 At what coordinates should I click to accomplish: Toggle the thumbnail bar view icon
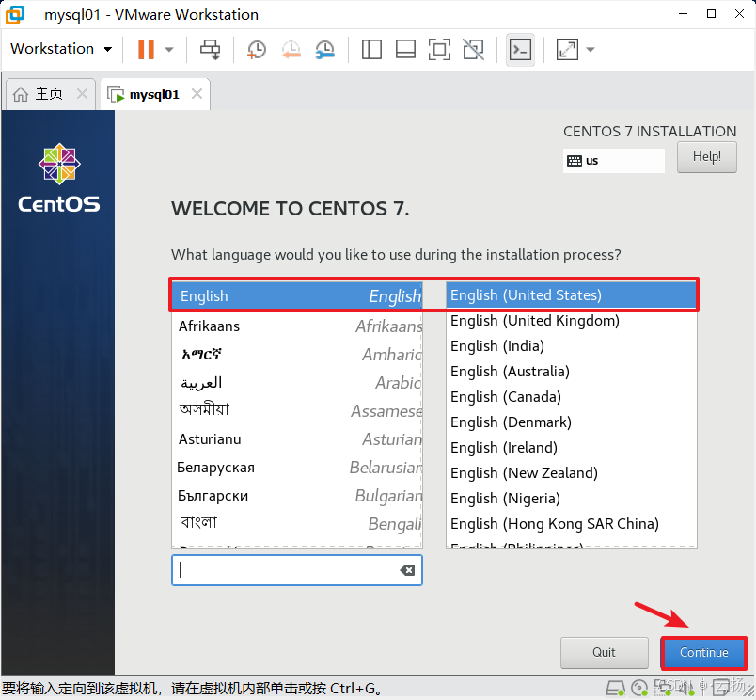(x=405, y=49)
